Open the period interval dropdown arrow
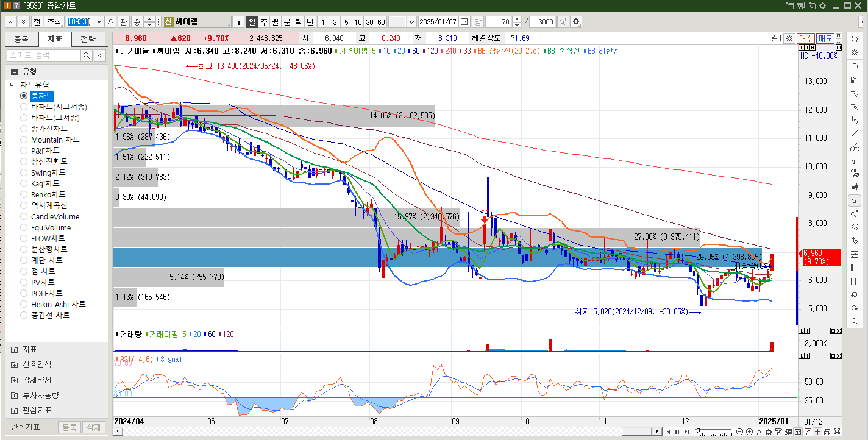This screenshot has height=440, width=868. 411,22
